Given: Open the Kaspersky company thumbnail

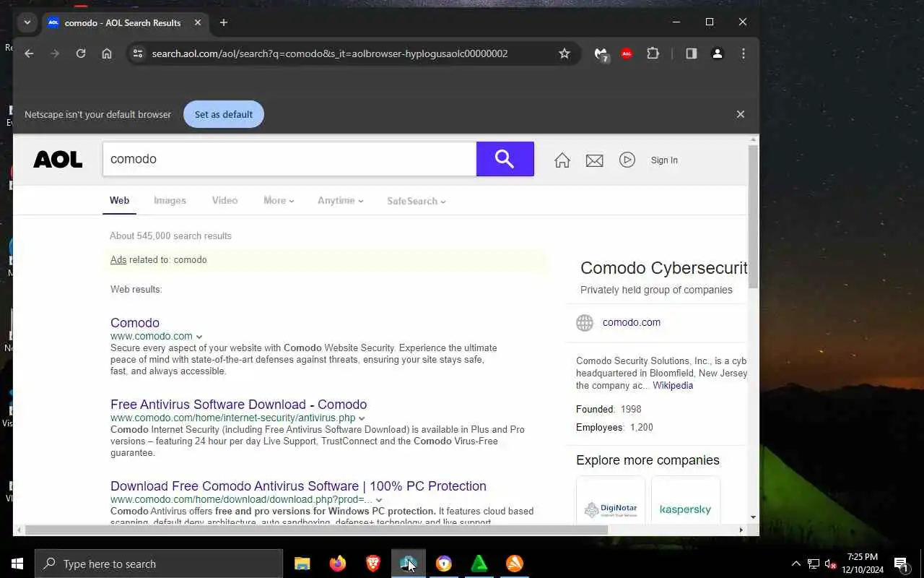Looking at the screenshot, I should [686, 499].
